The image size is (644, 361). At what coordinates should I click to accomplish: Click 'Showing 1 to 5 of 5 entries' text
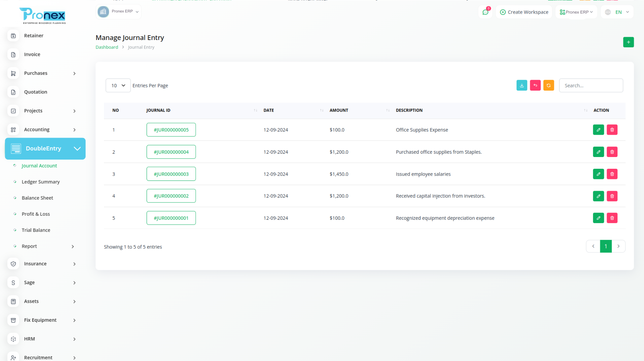click(133, 247)
